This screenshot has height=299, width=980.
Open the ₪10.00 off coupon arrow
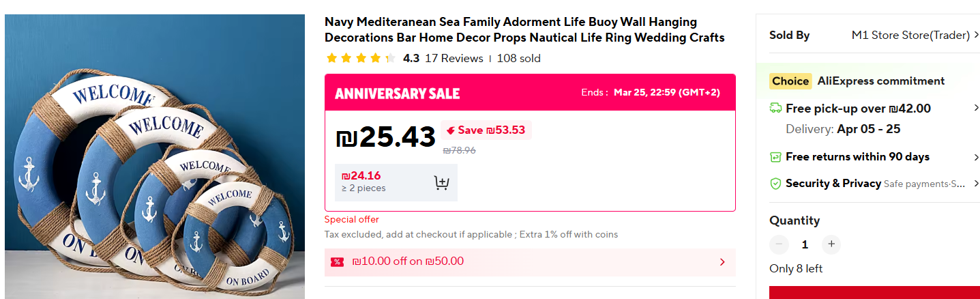coord(722,262)
